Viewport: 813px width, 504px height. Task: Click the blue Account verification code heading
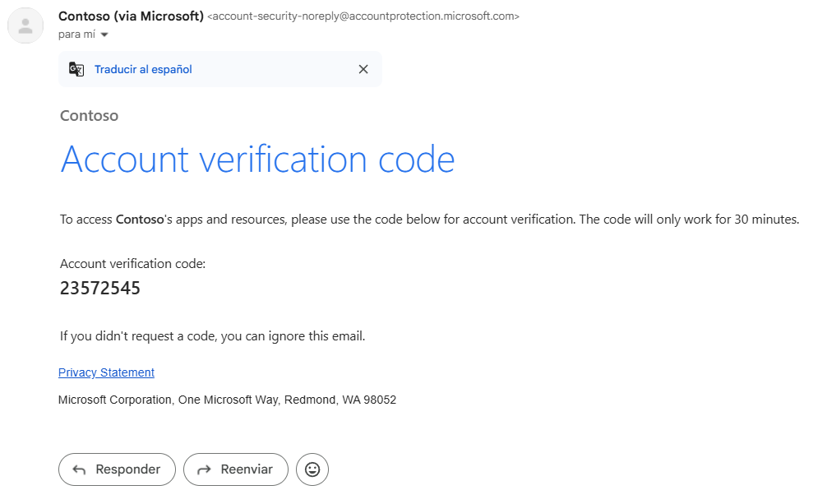pyautogui.click(x=257, y=160)
